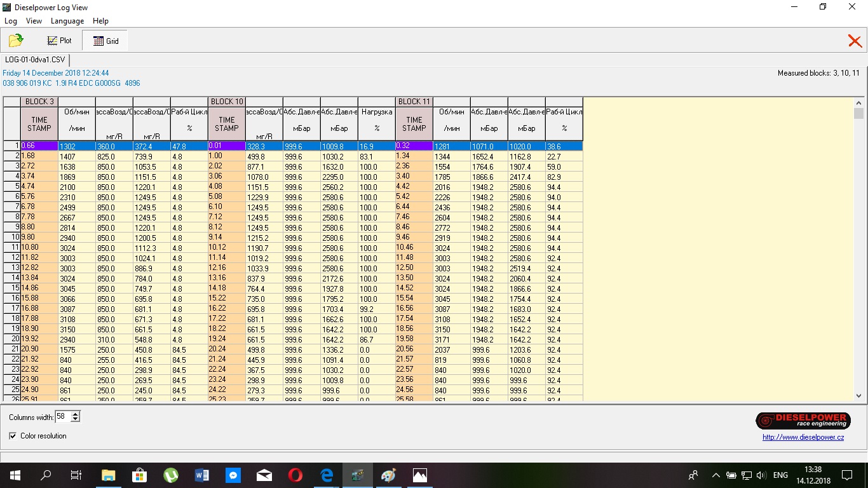Open the Log menu
This screenshot has height=488, width=868.
[11, 21]
